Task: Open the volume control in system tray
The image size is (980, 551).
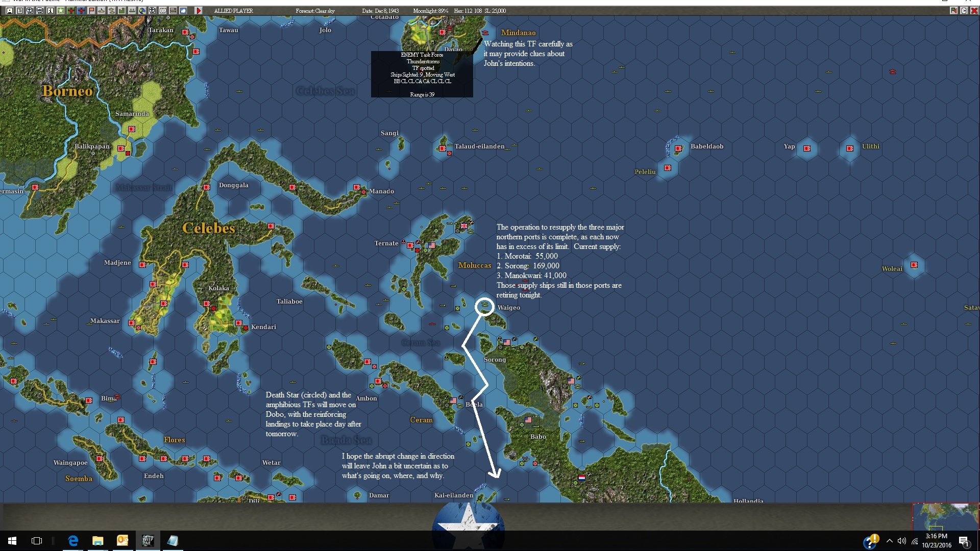Action: [902, 541]
